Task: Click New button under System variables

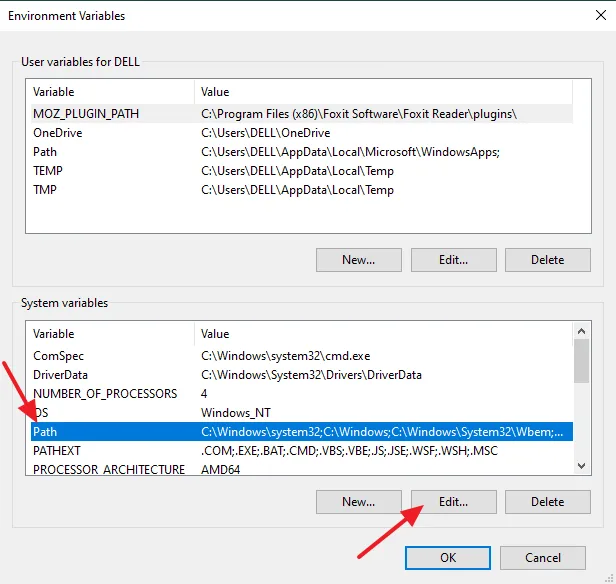Action: coord(359,502)
